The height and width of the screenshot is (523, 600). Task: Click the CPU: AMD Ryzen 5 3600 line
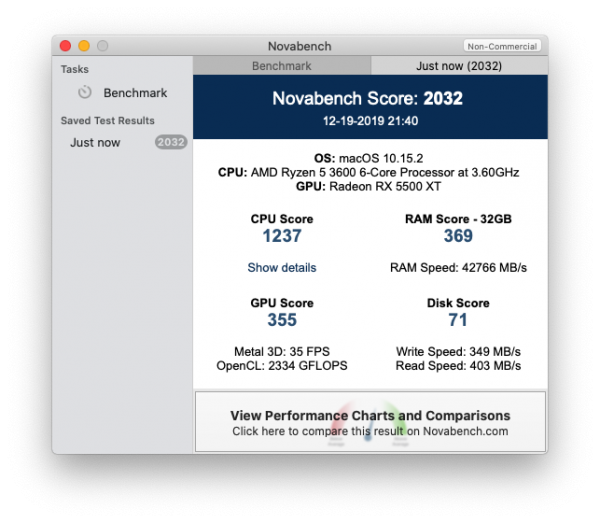click(x=368, y=173)
